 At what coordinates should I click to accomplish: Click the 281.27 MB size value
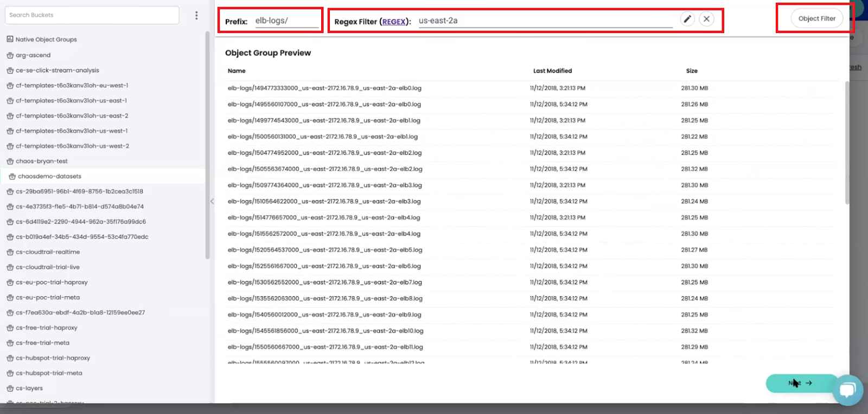[x=694, y=250]
